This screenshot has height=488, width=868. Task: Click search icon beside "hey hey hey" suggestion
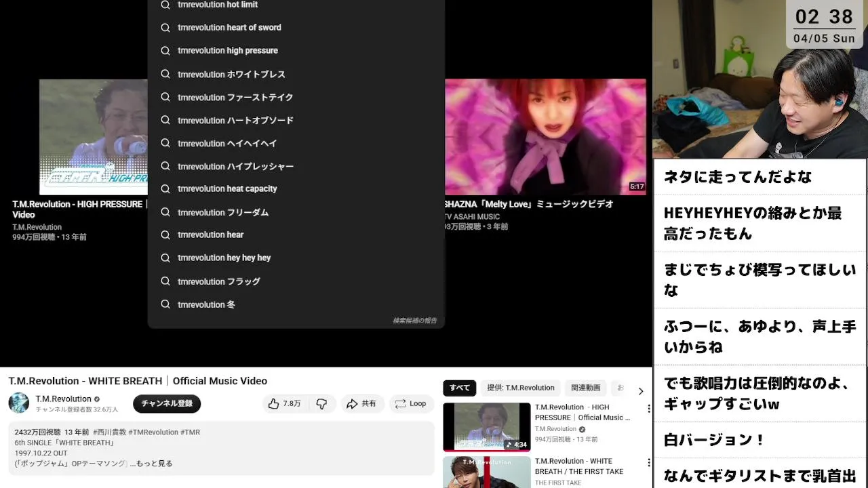coord(165,258)
